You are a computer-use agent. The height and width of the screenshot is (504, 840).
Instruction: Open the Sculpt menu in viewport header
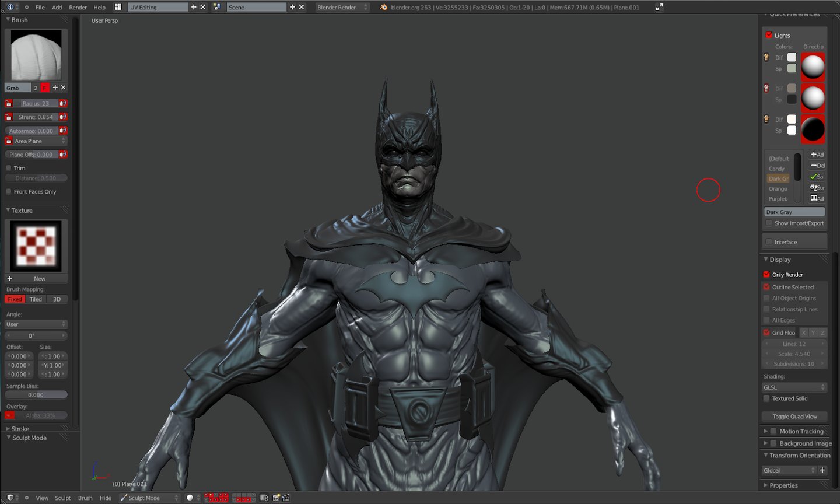(x=63, y=498)
